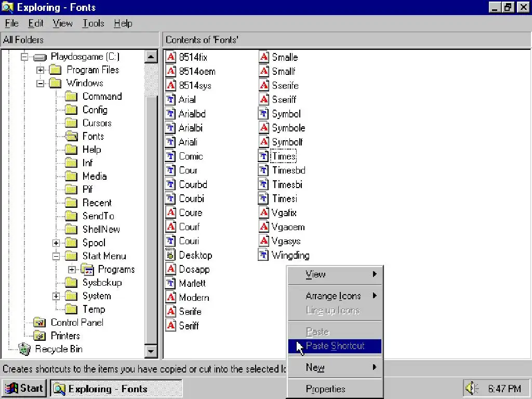Click the Comic font file icon
This screenshot has height=399, width=532.
[x=170, y=156]
